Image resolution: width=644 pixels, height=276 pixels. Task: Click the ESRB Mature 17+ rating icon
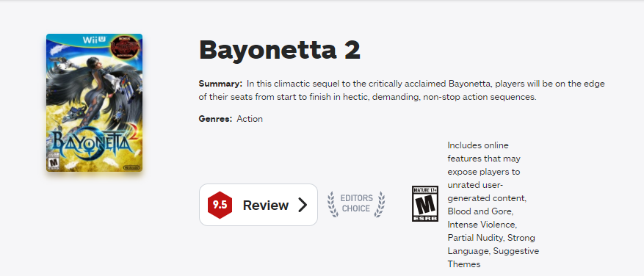point(425,203)
